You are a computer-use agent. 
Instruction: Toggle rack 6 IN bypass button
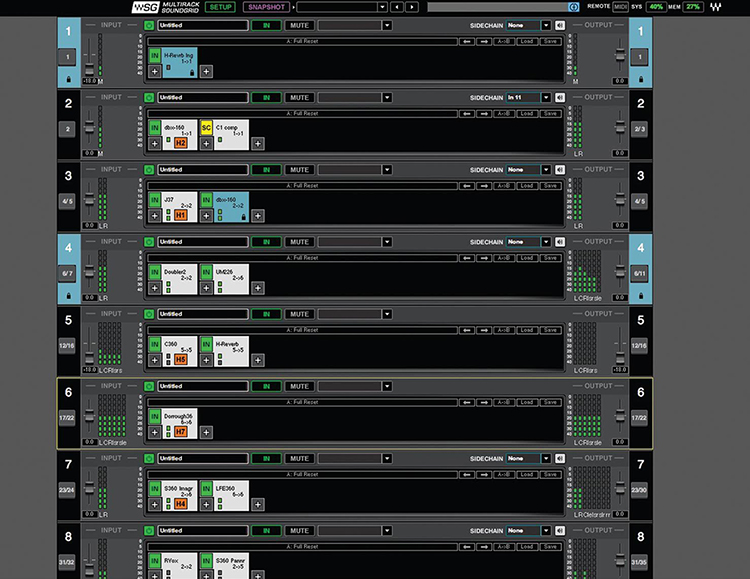[x=266, y=387]
